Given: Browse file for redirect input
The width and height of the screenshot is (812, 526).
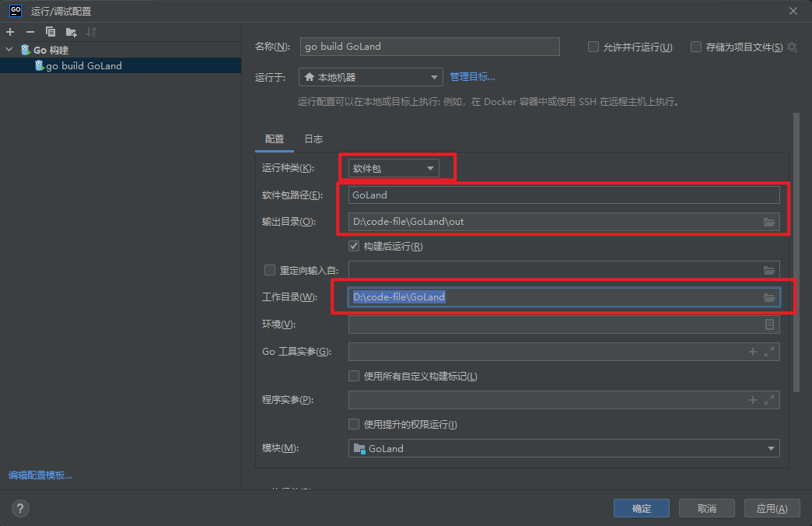Looking at the screenshot, I should point(769,270).
